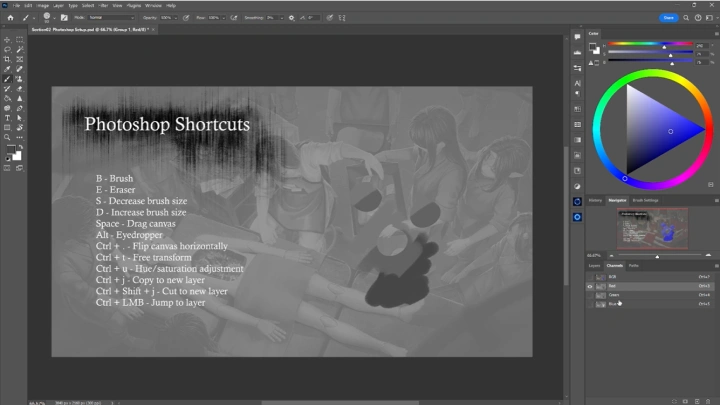The height and width of the screenshot is (405, 720).
Task: Open the Navigator panel options menu
Action: pyautogui.click(x=716, y=201)
